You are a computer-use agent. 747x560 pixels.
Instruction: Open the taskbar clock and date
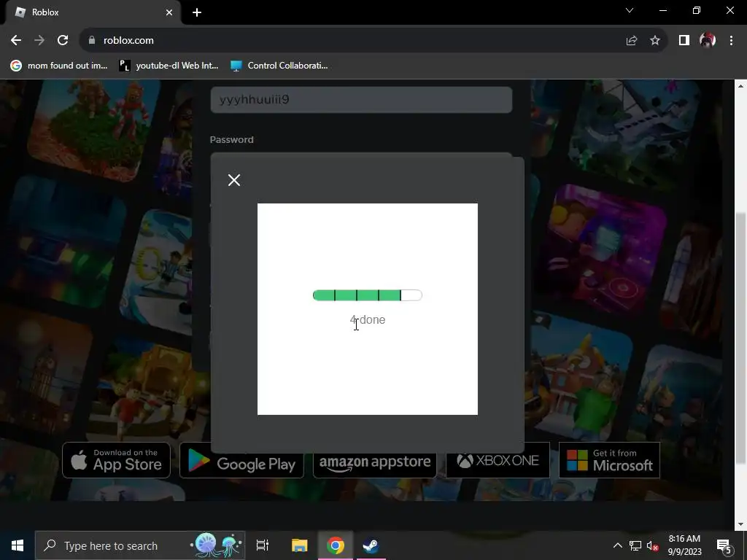click(x=684, y=545)
